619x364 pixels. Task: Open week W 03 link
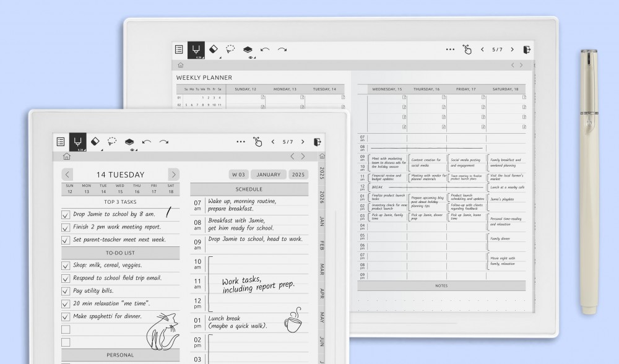pyautogui.click(x=238, y=175)
